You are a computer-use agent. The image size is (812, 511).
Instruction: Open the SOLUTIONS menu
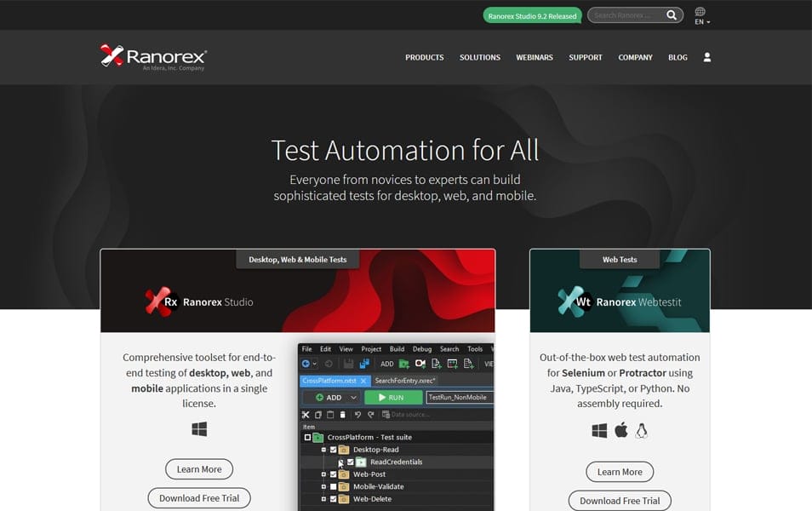point(479,58)
